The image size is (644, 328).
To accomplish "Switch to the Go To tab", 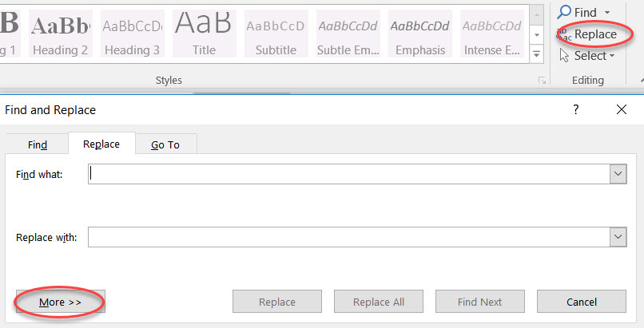I will [x=165, y=144].
